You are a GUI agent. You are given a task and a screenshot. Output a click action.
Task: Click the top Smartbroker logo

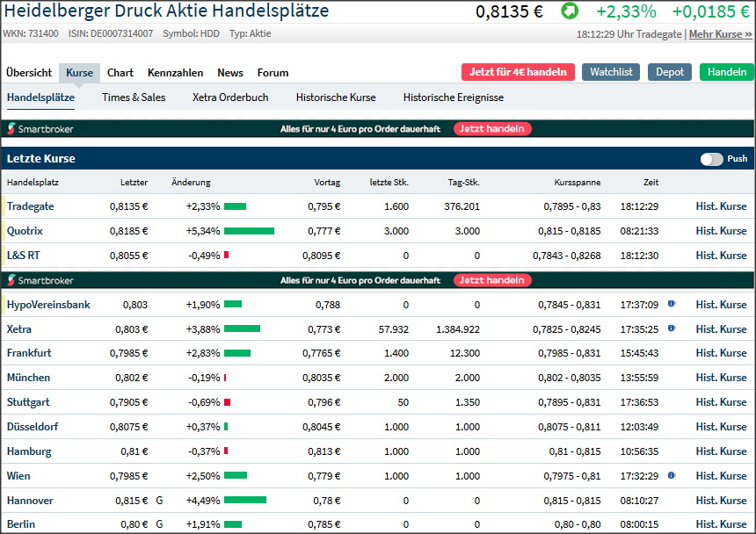pos(40,129)
